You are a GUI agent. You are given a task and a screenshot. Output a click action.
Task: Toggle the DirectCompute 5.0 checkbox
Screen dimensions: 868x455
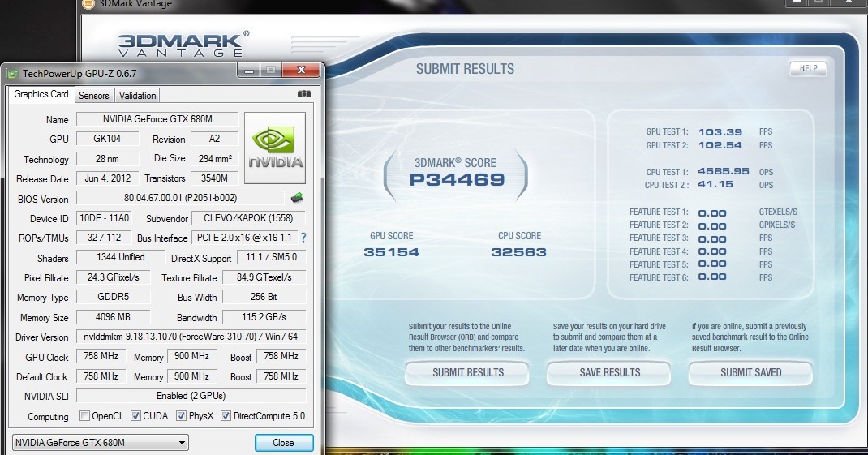226,416
